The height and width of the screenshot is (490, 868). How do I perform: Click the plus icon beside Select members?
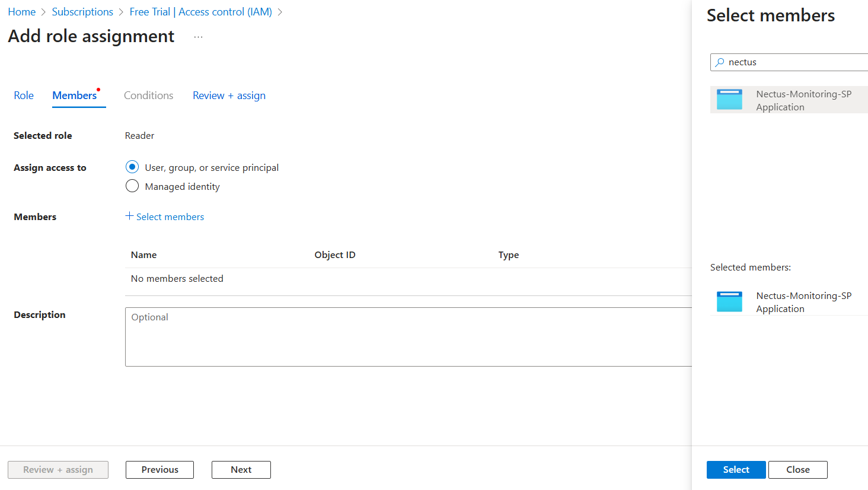(x=129, y=216)
